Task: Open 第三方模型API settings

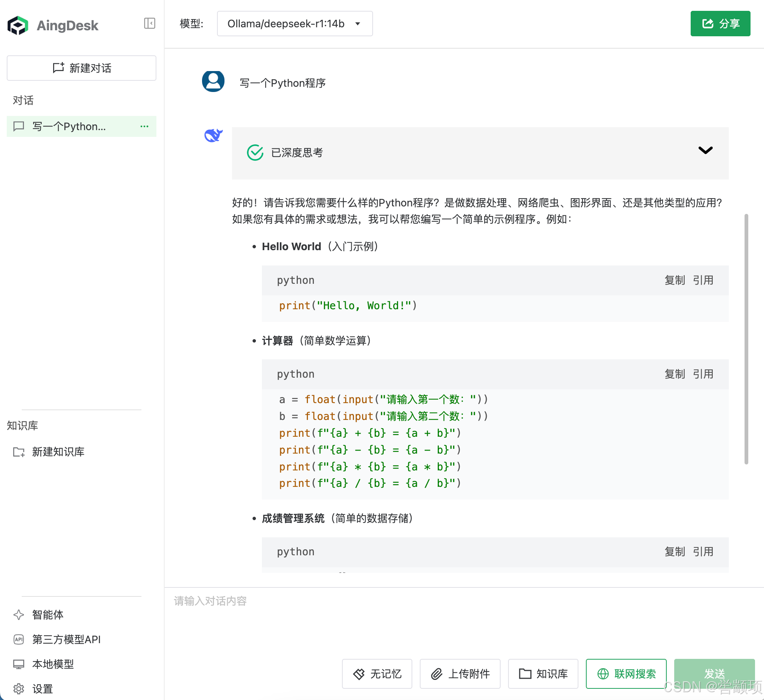Action: [x=66, y=639]
